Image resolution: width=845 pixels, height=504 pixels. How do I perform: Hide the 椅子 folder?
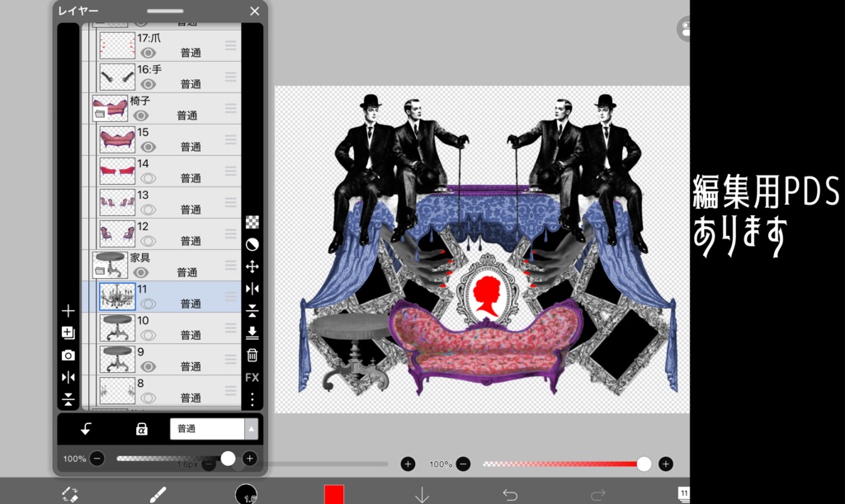tap(140, 115)
